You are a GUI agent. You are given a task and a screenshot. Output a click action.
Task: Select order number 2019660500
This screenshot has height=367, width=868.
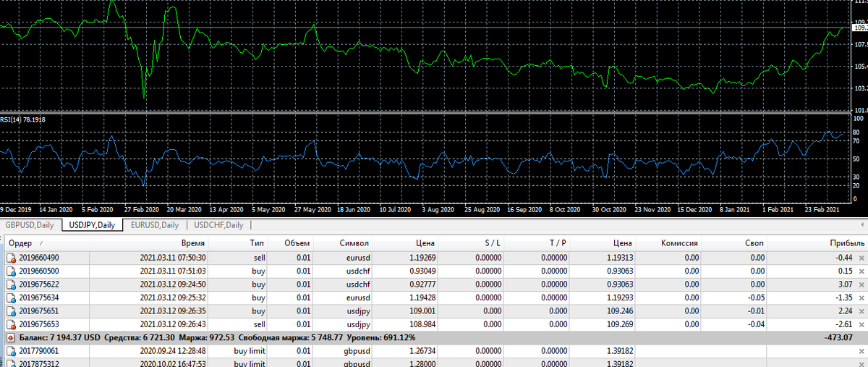point(39,271)
